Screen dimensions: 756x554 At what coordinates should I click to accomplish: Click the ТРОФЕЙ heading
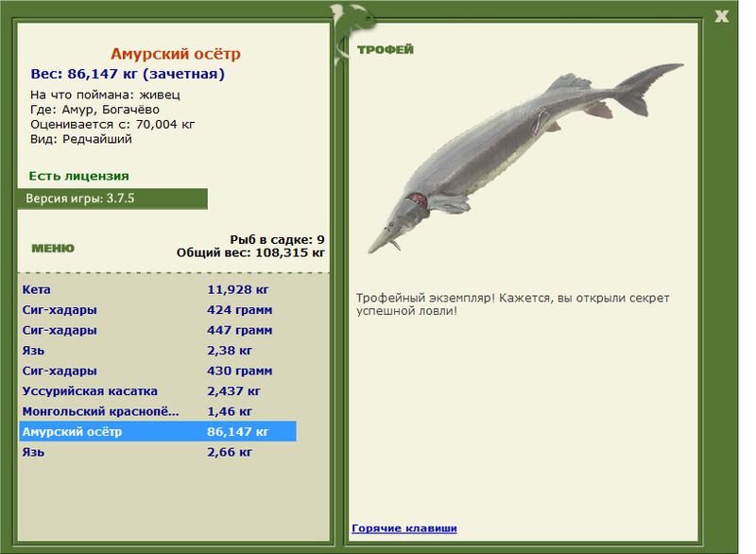coord(386,50)
